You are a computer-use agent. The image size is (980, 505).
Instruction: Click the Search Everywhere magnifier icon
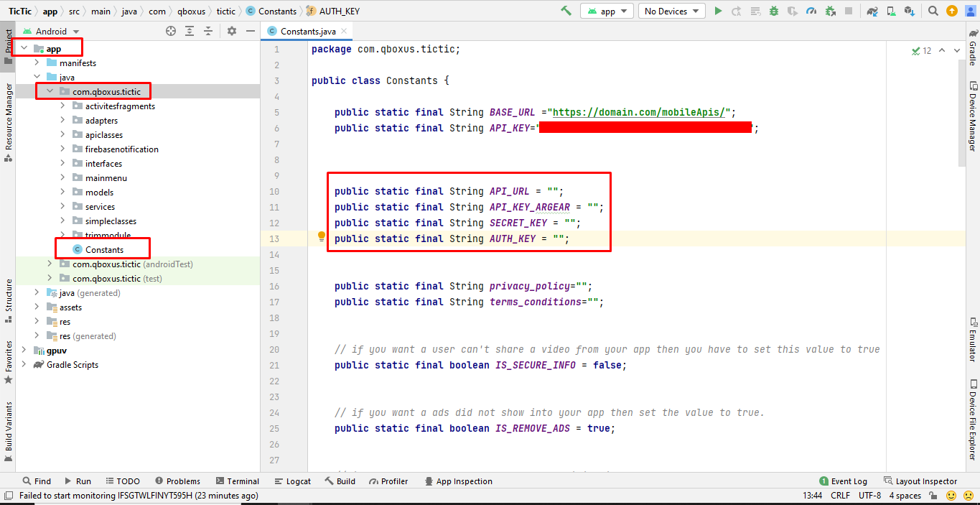(x=933, y=11)
